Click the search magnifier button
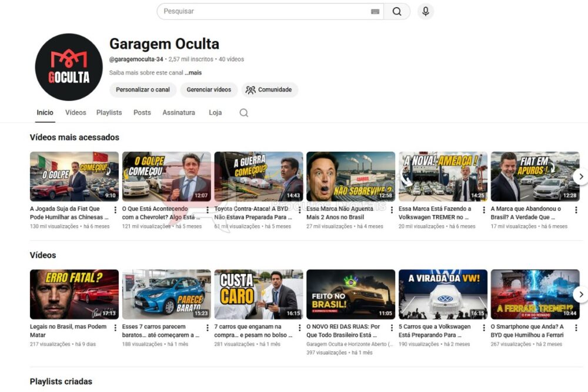 point(397,12)
